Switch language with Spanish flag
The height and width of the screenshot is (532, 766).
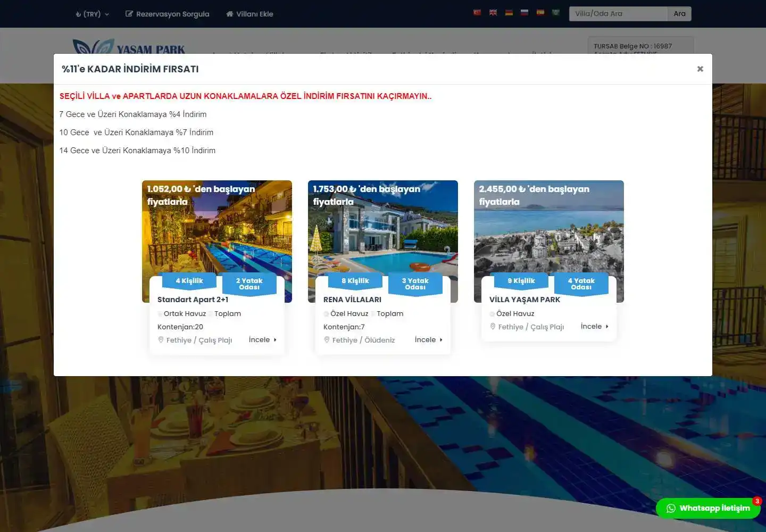(540, 12)
